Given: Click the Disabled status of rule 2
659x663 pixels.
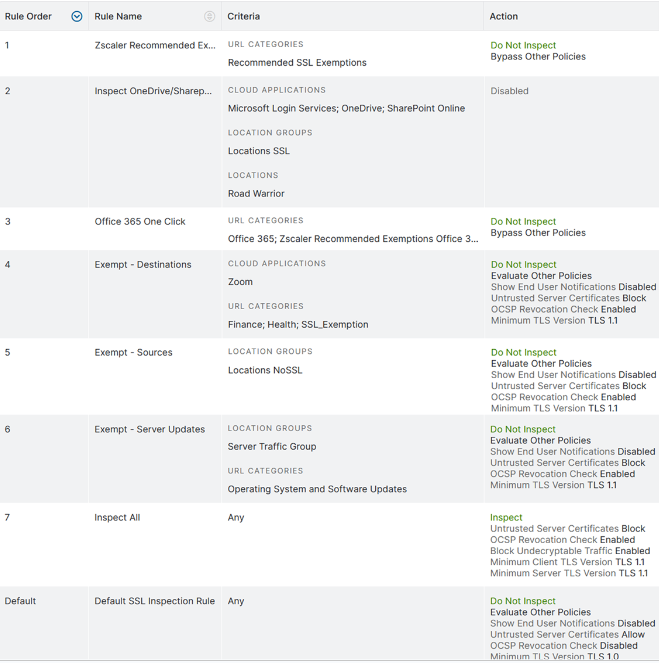Looking at the screenshot, I should click(509, 91).
